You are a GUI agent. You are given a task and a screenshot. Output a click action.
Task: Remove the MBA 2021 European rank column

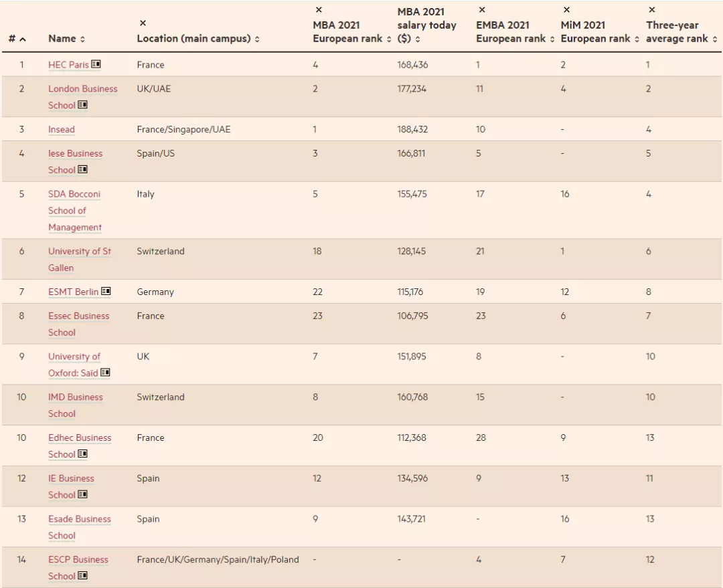click(319, 10)
